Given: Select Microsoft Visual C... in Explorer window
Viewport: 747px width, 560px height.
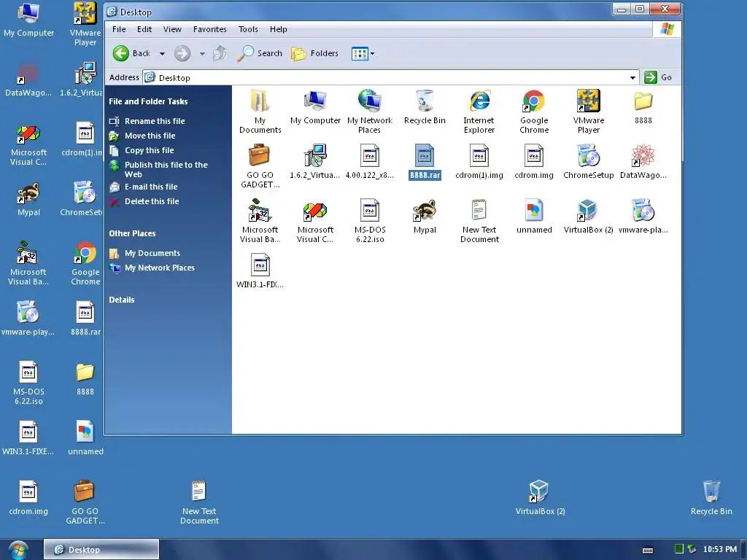Looking at the screenshot, I should pos(315,220).
